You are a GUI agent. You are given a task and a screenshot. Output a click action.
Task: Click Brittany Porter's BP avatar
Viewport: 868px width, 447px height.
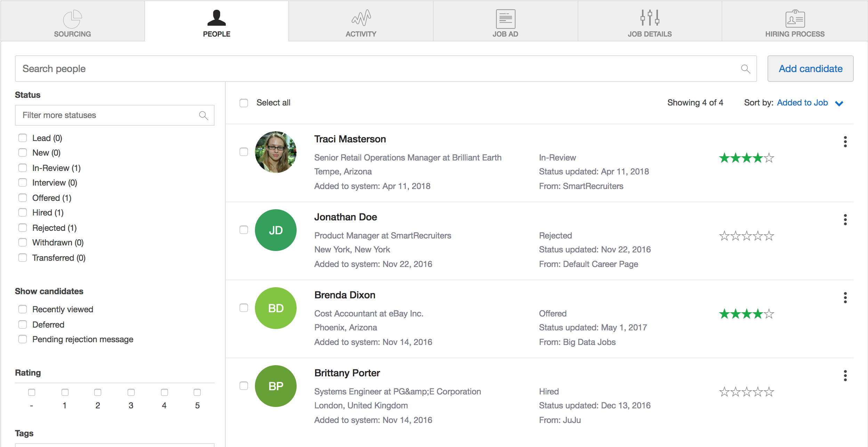(x=275, y=386)
